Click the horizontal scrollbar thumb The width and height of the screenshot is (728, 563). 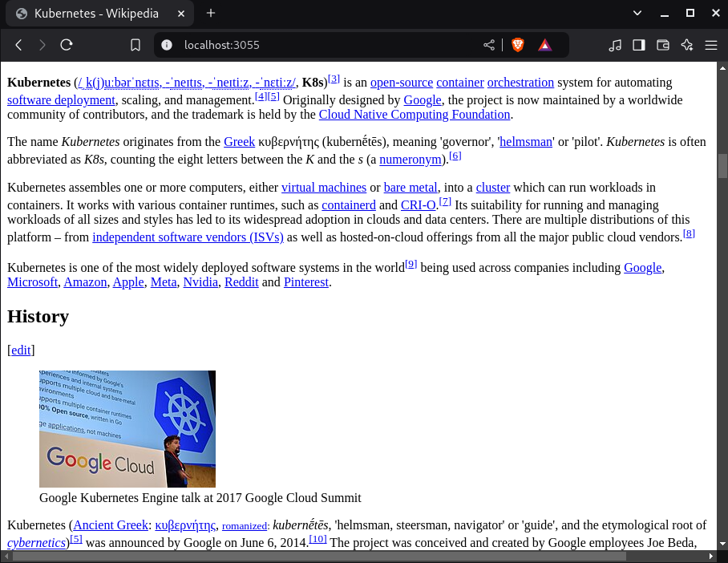(x=317, y=556)
